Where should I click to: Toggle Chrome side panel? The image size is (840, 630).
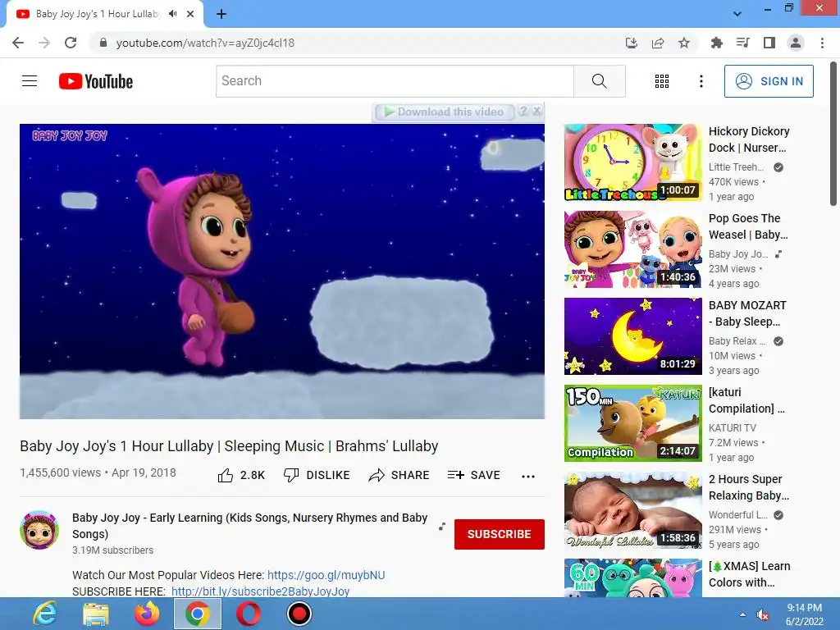click(769, 43)
